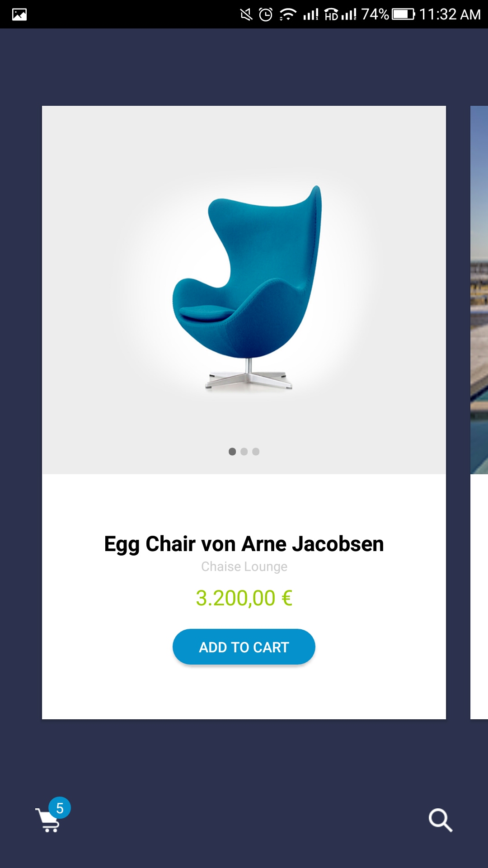488x868 pixels.
Task: Tap the alarm clock status icon
Action: point(266,14)
